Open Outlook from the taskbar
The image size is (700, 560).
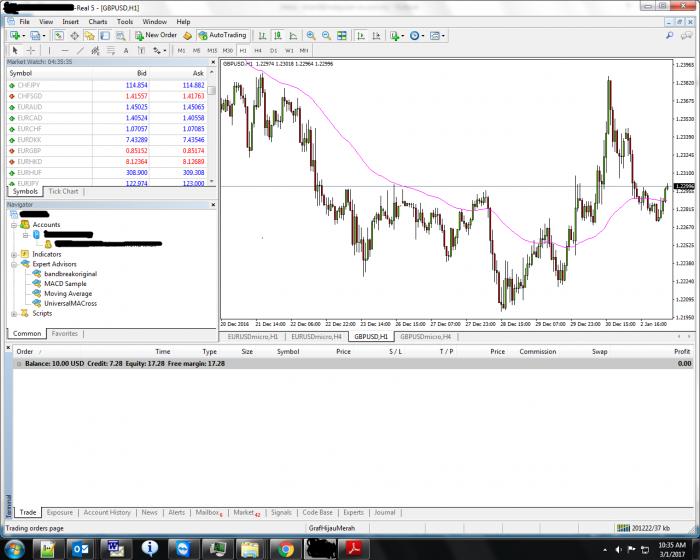pos(79,549)
